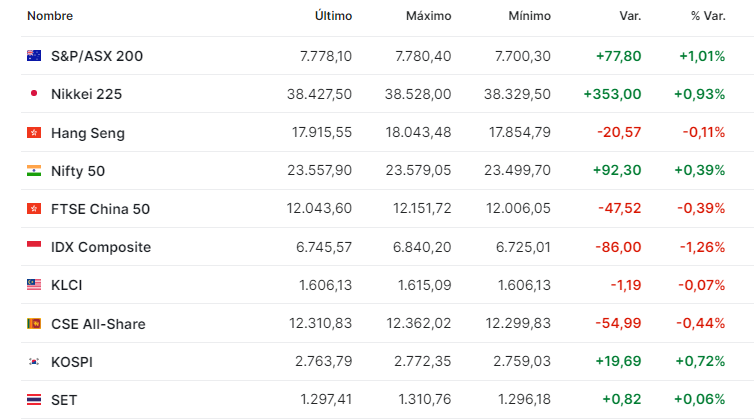Sort by the Último column header
Screen dimensions: 754x419
[333, 16]
